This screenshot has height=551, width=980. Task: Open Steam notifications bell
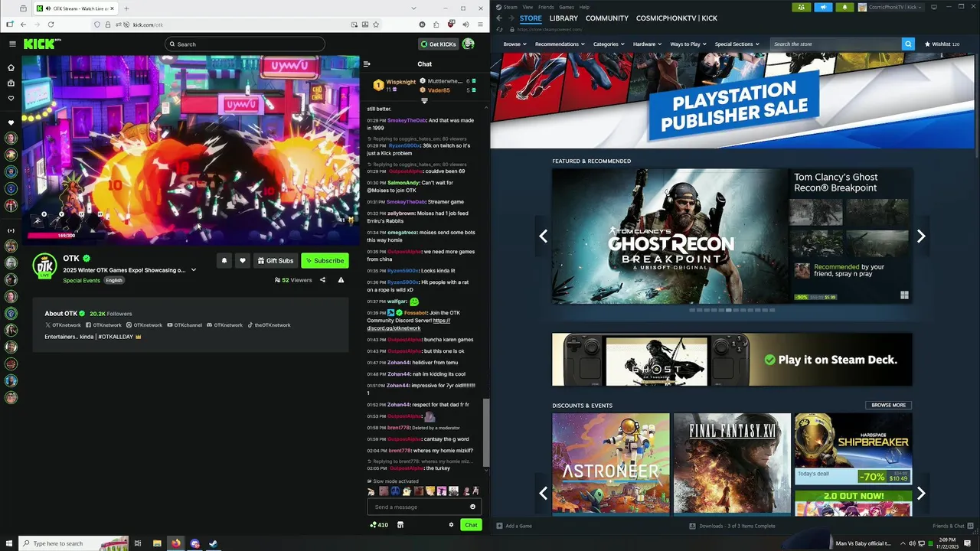[x=844, y=7]
